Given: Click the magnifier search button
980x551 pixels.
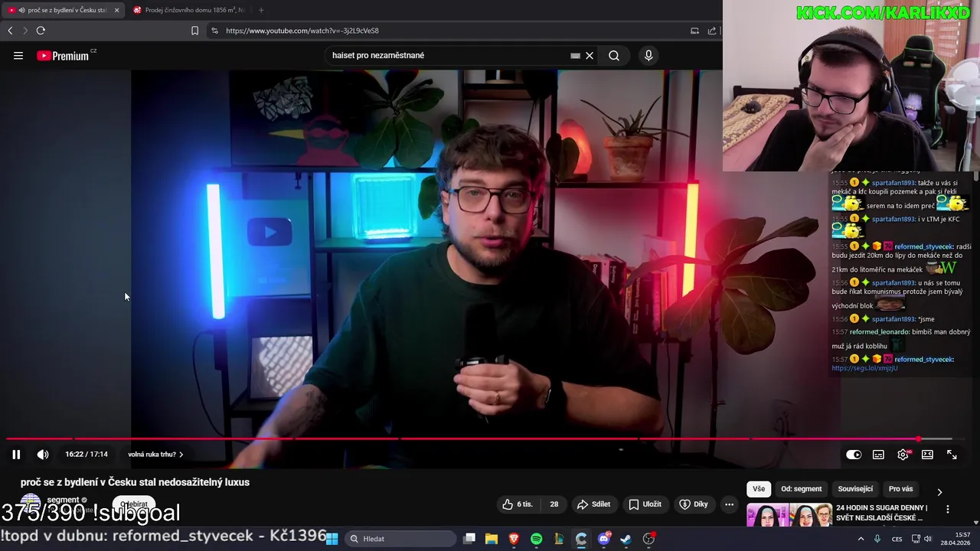Looking at the screenshot, I should tap(614, 55).
